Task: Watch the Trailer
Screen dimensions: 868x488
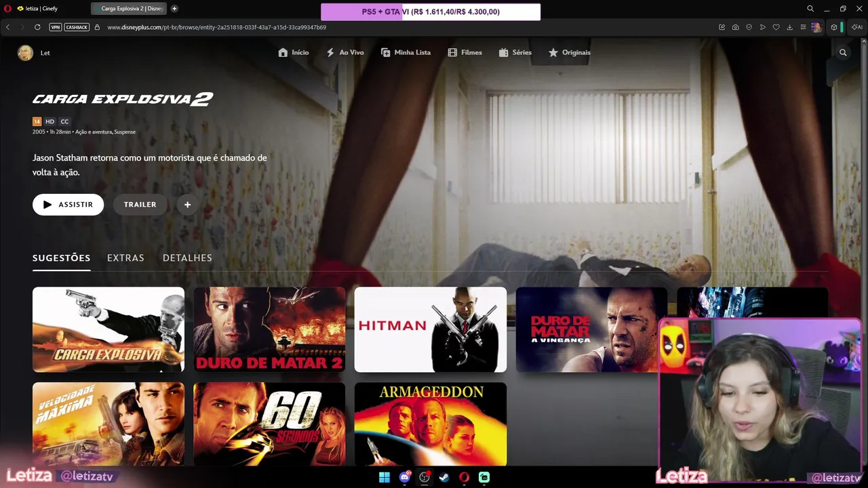Action: pyautogui.click(x=140, y=205)
